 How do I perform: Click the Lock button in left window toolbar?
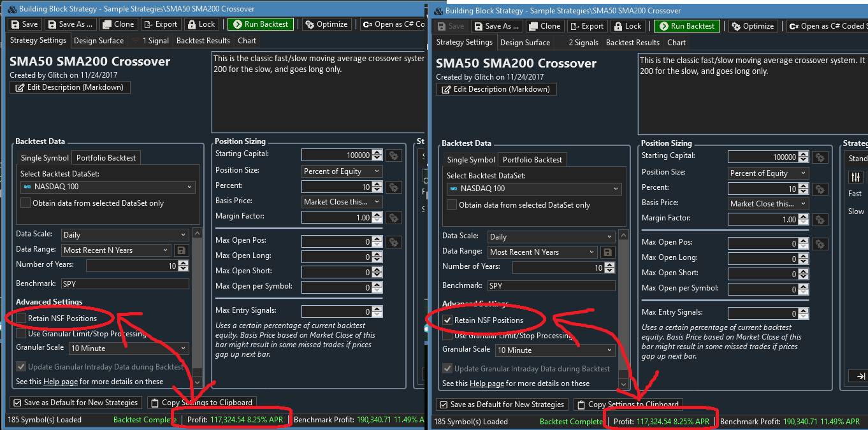[201, 24]
